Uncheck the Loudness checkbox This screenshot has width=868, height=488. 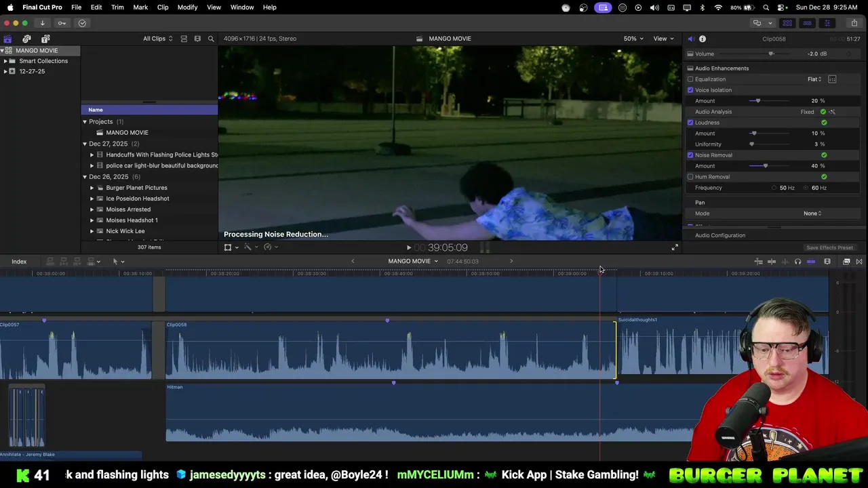(x=690, y=123)
